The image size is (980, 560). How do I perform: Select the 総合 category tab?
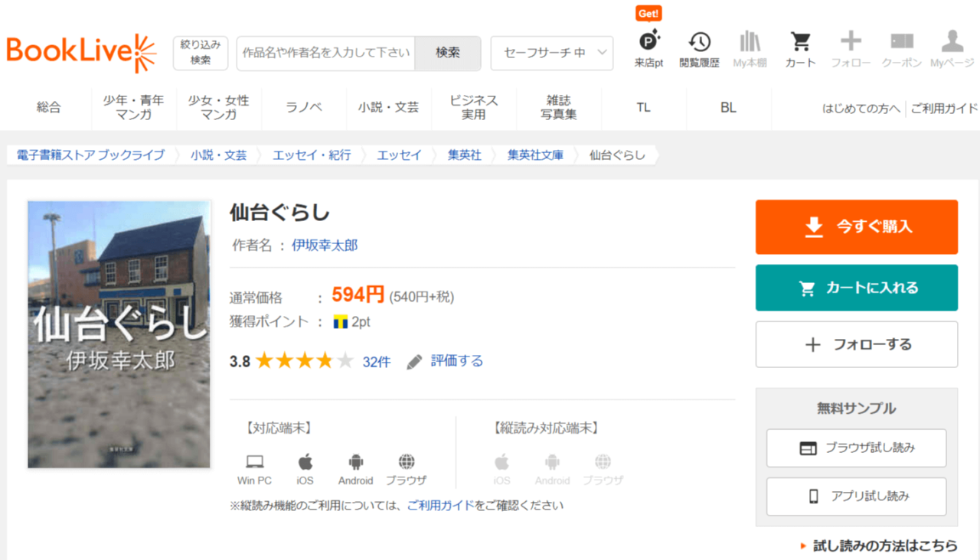pyautogui.click(x=48, y=108)
